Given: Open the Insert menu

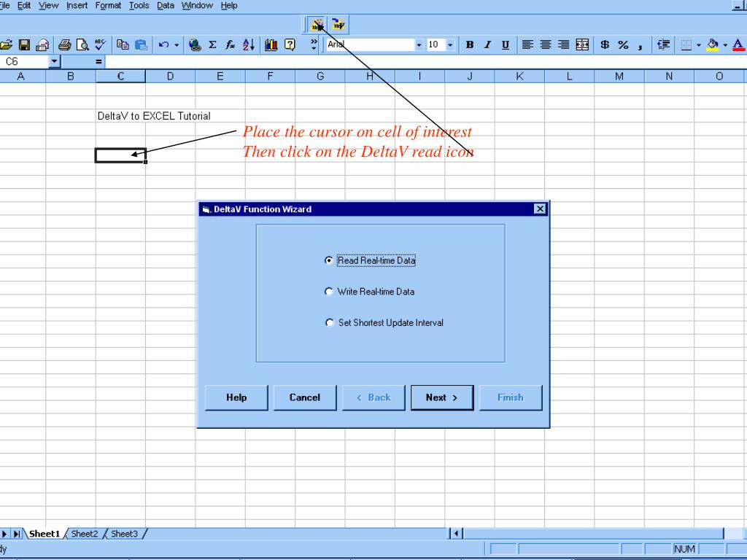Looking at the screenshot, I should (77, 6).
